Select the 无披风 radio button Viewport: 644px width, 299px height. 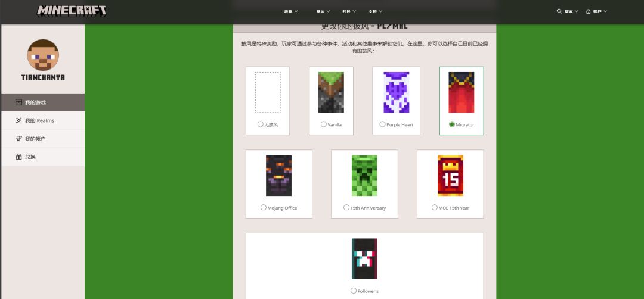[x=261, y=124]
